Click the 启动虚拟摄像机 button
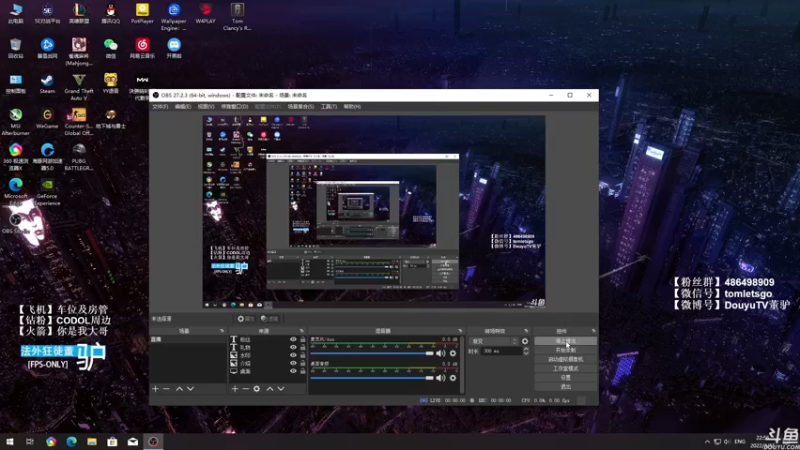The width and height of the screenshot is (800, 450). tap(565, 359)
